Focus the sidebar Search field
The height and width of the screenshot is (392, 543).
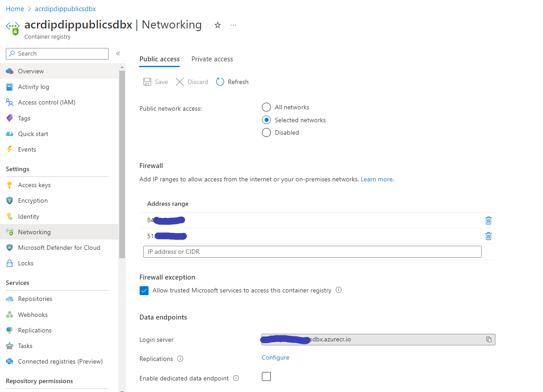click(x=57, y=53)
